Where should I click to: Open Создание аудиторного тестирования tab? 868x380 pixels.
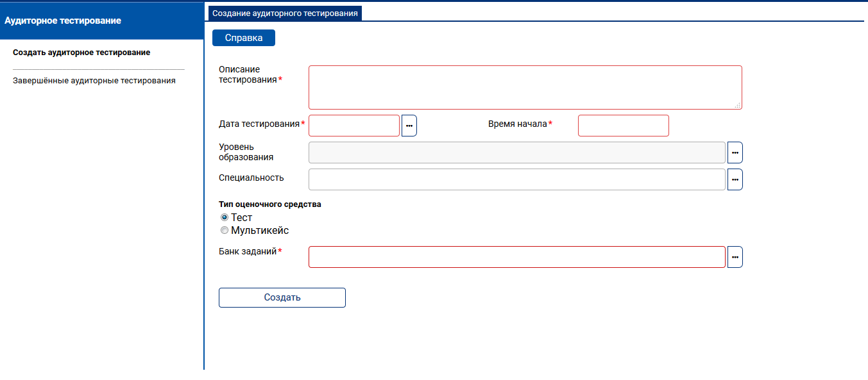285,13
